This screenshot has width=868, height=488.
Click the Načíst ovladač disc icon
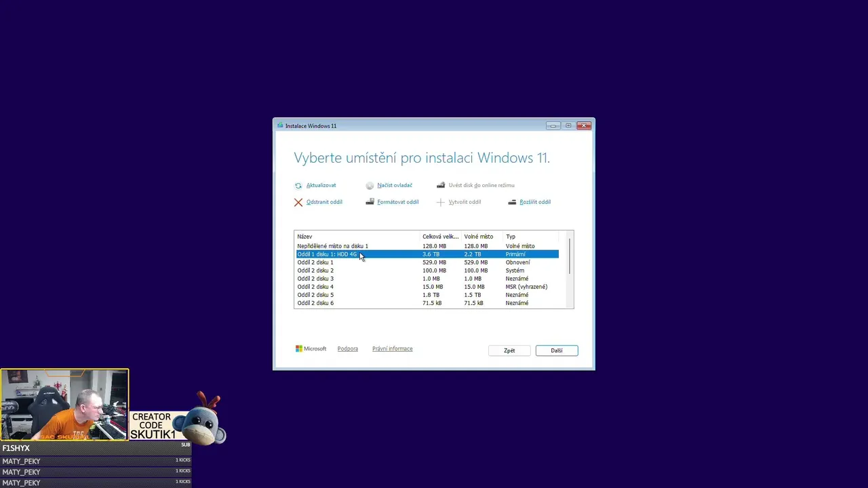pyautogui.click(x=370, y=185)
